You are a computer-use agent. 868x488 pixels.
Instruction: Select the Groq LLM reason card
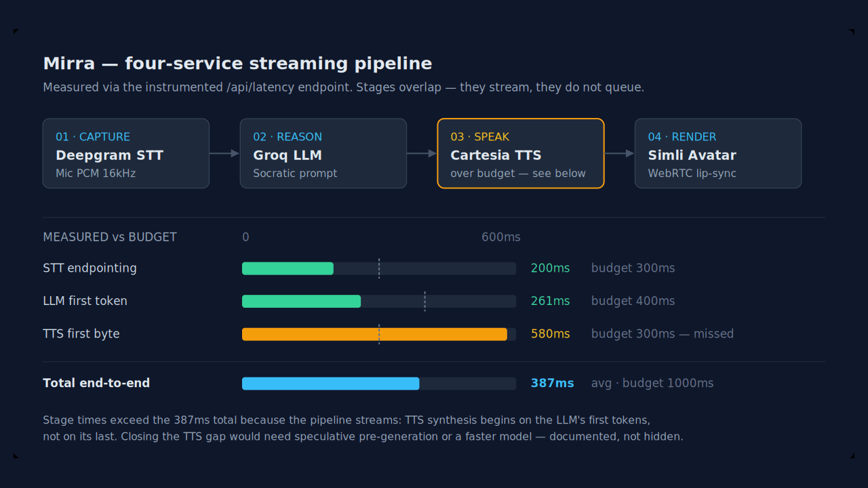pyautogui.click(x=323, y=153)
